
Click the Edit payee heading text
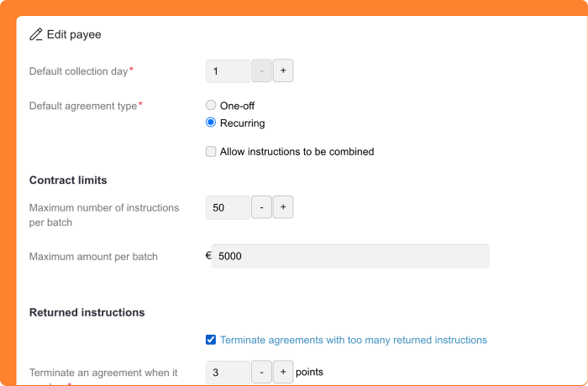click(74, 35)
